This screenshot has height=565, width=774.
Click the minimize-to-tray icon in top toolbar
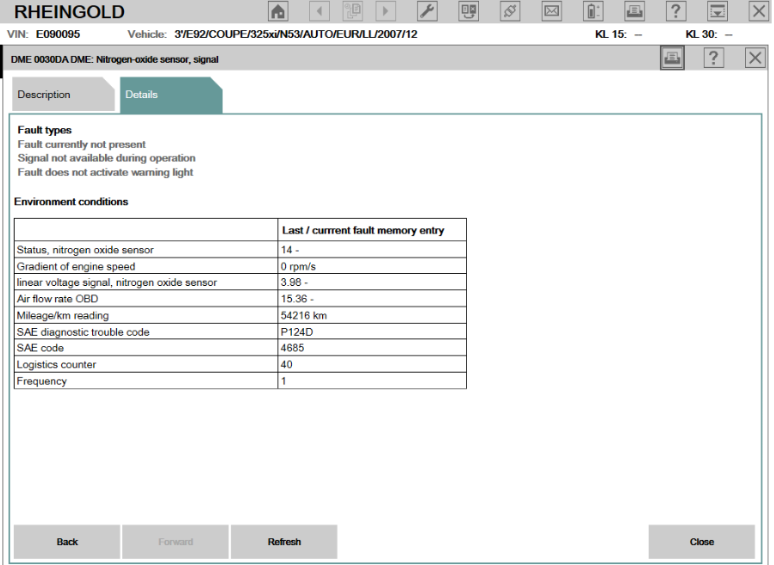point(716,11)
